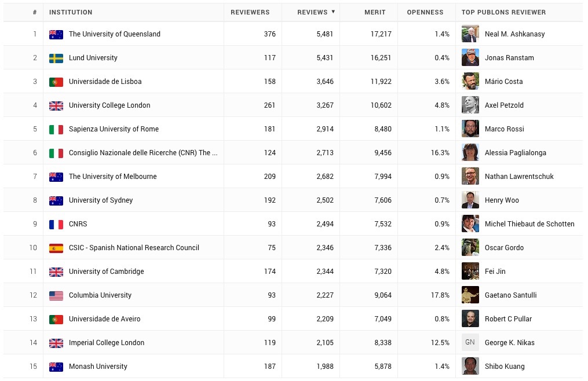The width and height of the screenshot is (588, 381).
Task: Click the US flag beside Columbia University
Action: click(x=56, y=295)
